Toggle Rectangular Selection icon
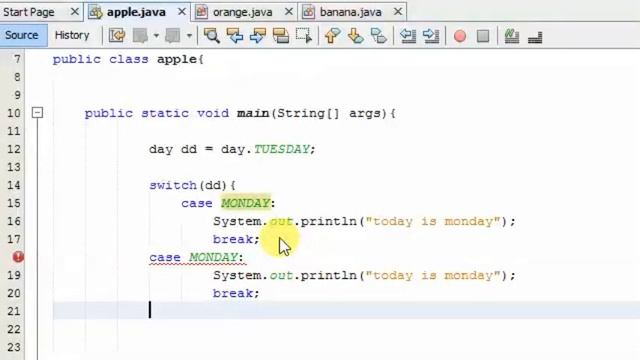640x360 pixels. (304, 36)
